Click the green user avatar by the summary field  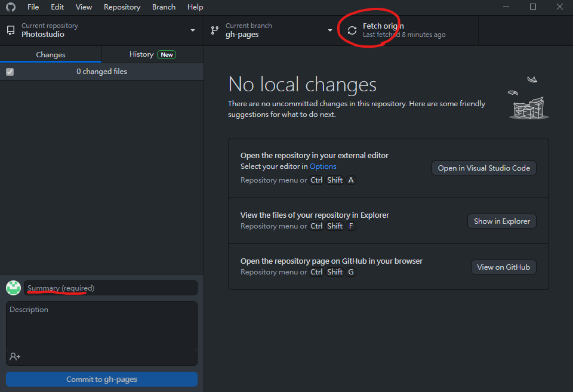click(14, 288)
